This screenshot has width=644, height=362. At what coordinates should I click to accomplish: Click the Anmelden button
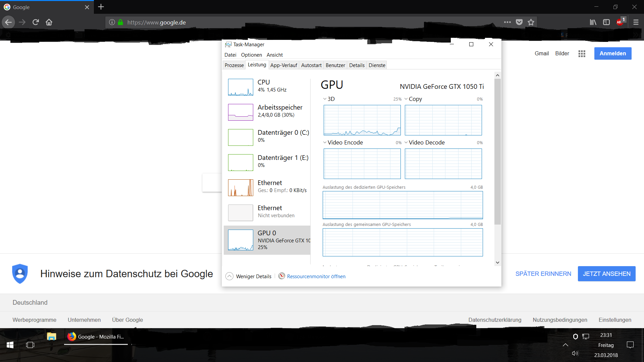coord(612,53)
